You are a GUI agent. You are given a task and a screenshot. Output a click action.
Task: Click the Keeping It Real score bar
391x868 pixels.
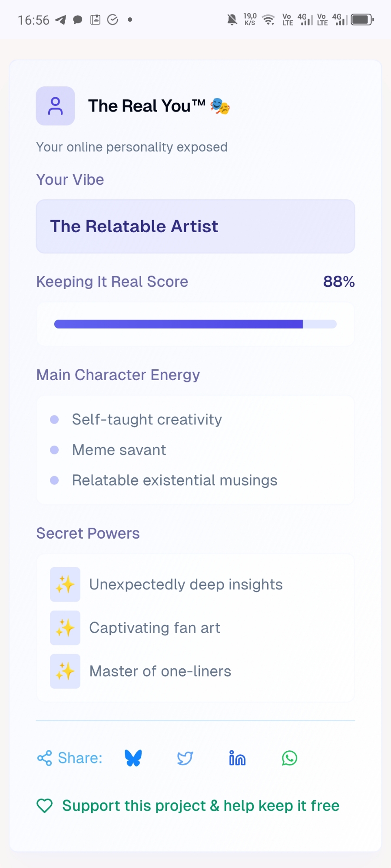point(195,324)
